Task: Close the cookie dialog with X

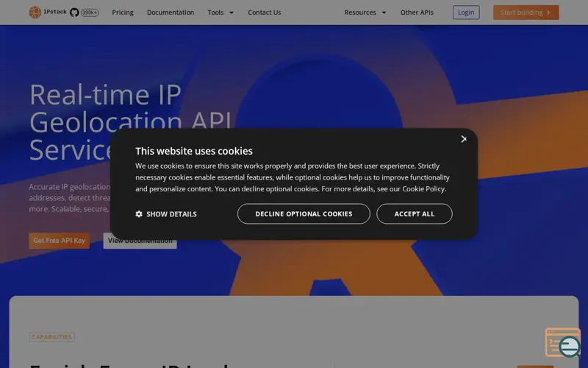Action: click(464, 139)
